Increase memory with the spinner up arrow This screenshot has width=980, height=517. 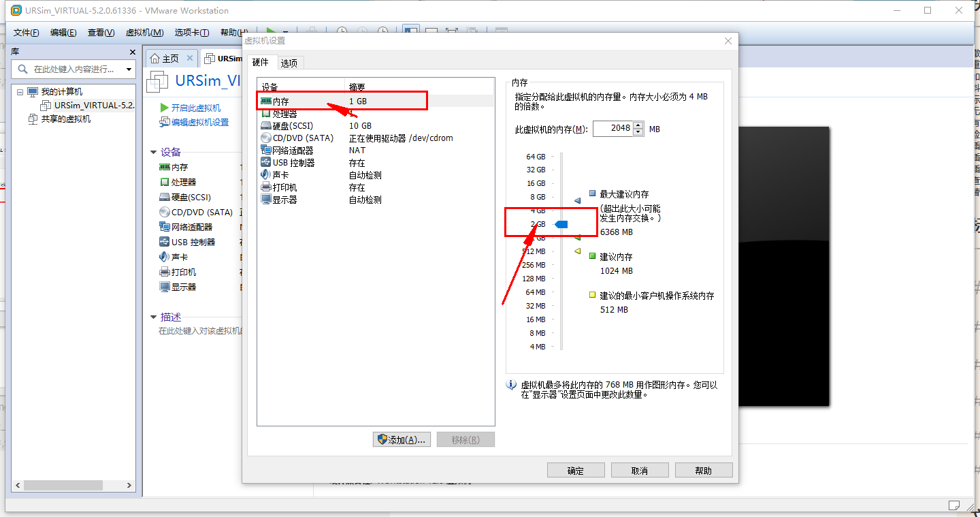pos(638,125)
